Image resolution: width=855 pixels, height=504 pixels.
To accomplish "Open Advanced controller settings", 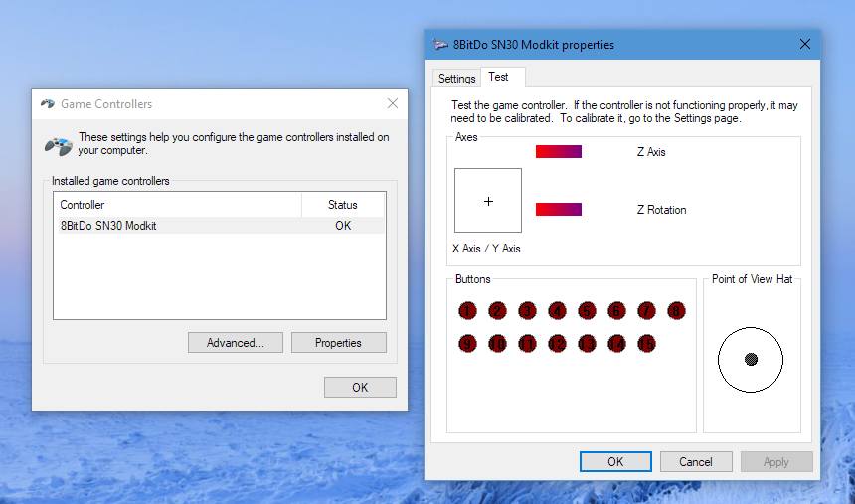I will click(x=236, y=343).
